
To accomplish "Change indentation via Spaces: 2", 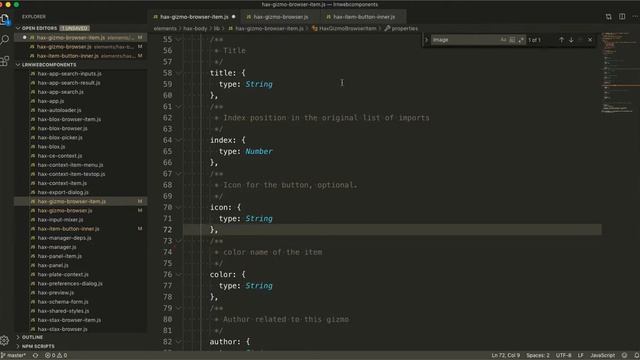I will coord(538,356).
